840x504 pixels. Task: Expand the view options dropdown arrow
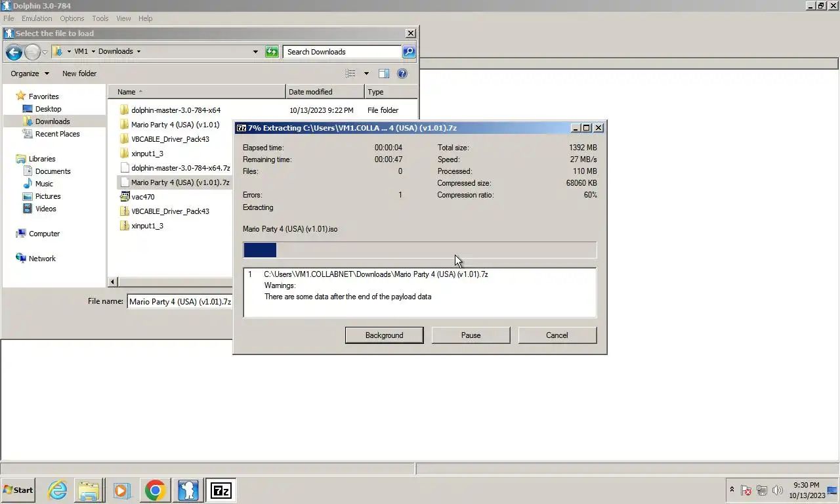click(366, 73)
